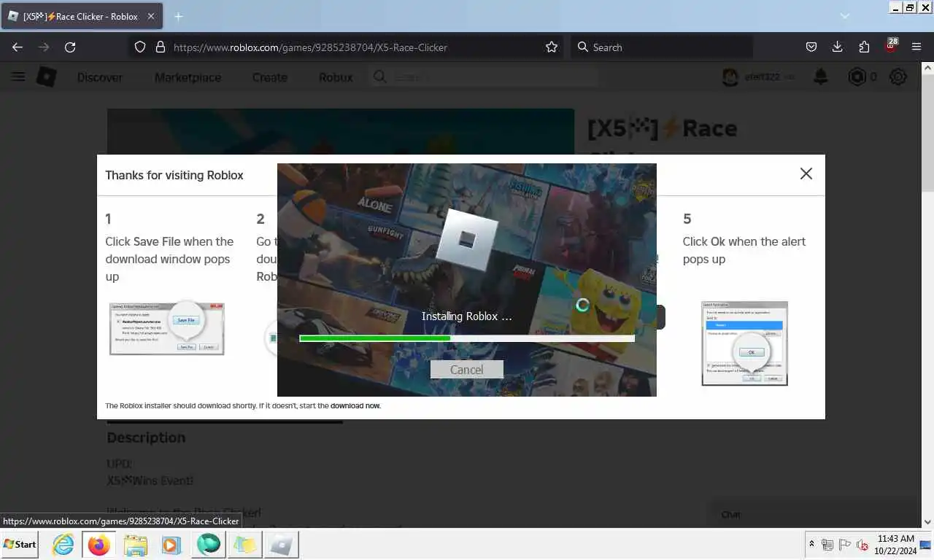Bookmark this page with the star icon

coord(552,47)
